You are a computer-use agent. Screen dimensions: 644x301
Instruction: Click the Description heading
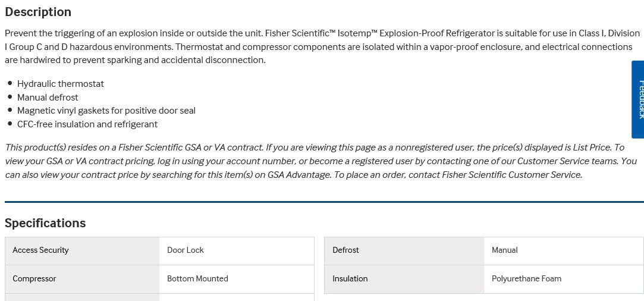tap(38, 12)
